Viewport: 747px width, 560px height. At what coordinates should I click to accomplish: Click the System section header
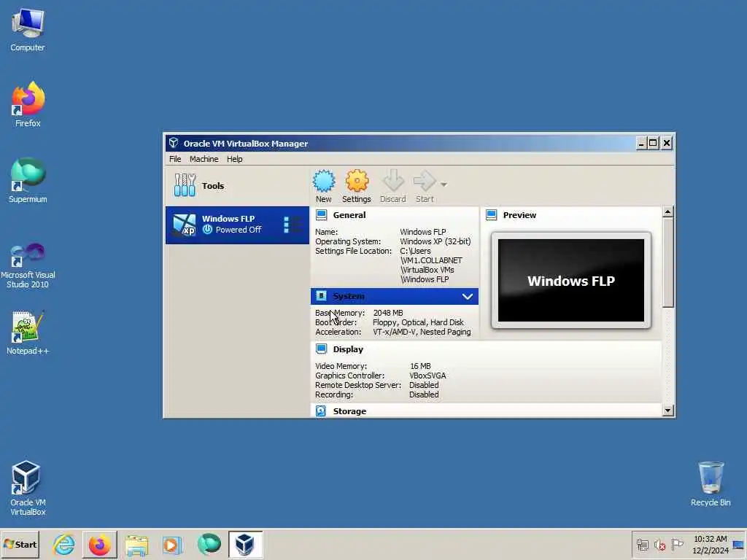point(395,296)
